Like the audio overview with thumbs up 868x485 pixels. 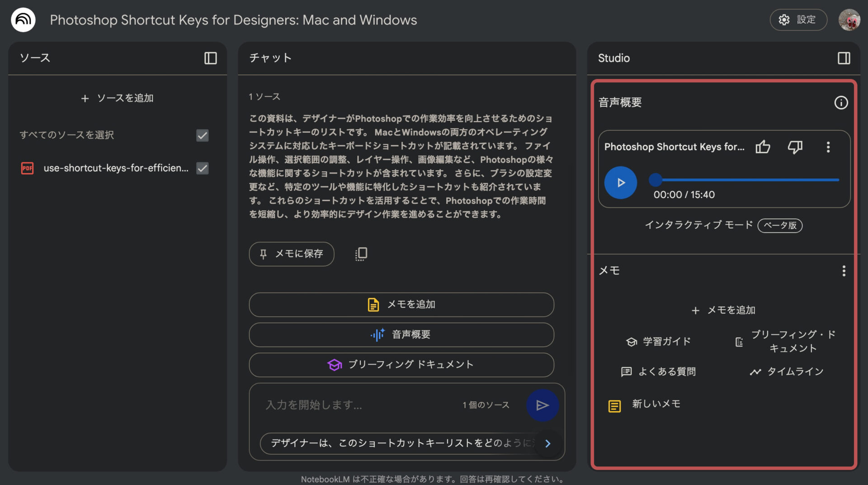point(763,147)
